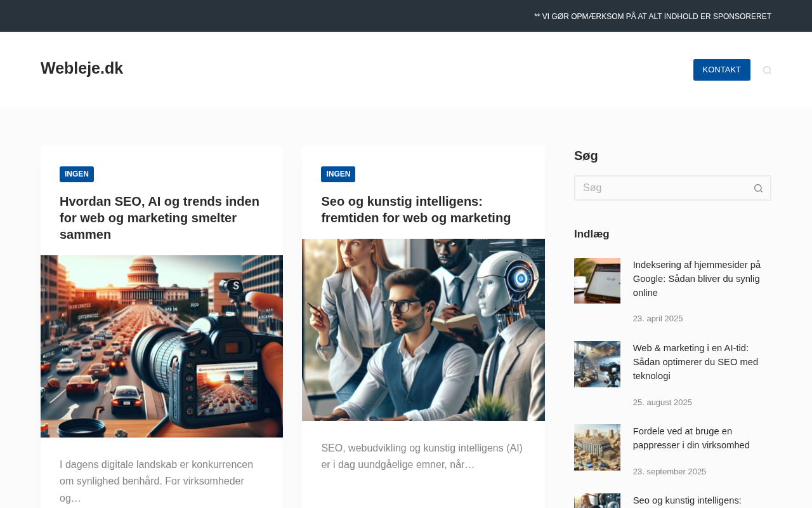The image size is (812, 508).
Task: Click thumbnail for AI-tid SEO post
Action: [597, 364]
